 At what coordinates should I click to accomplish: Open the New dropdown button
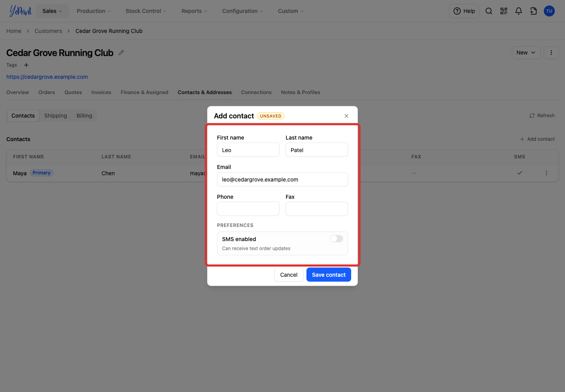click(526, 53)
